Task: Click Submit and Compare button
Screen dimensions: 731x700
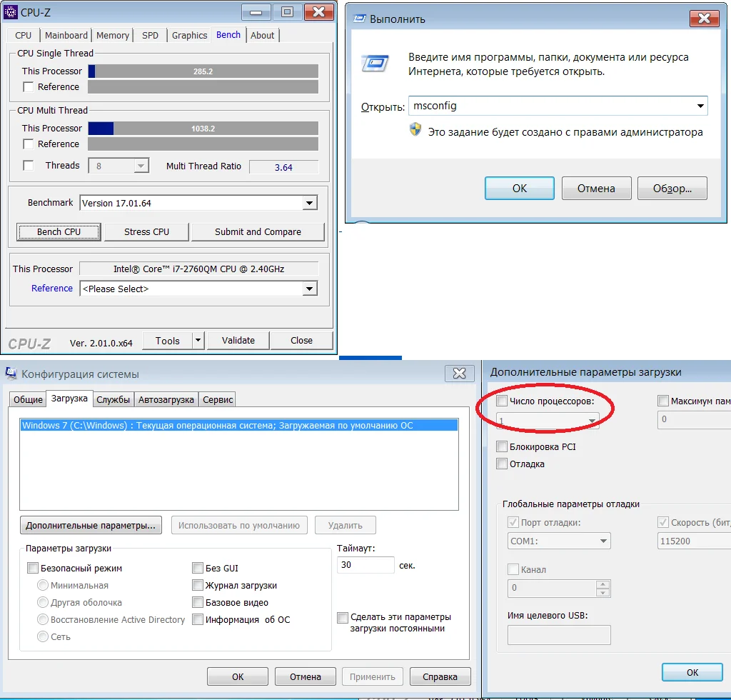Action: [x=258, y=231]
